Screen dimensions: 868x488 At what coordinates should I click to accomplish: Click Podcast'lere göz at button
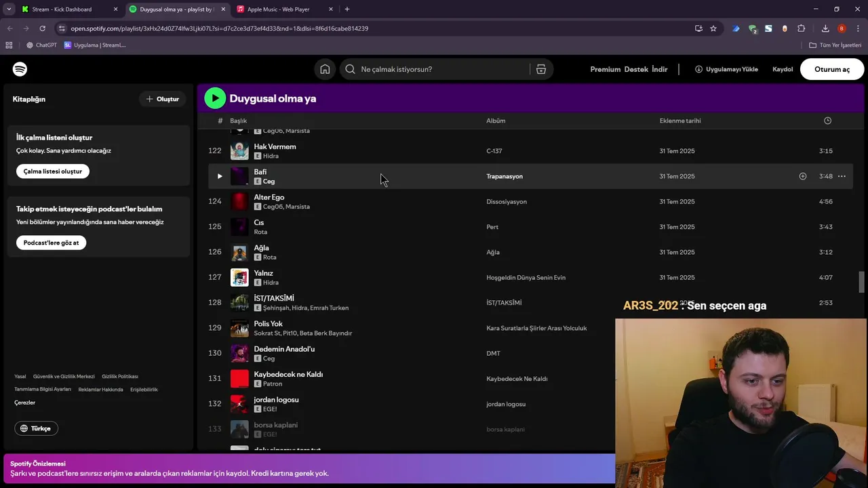click(x=51, y=243)
